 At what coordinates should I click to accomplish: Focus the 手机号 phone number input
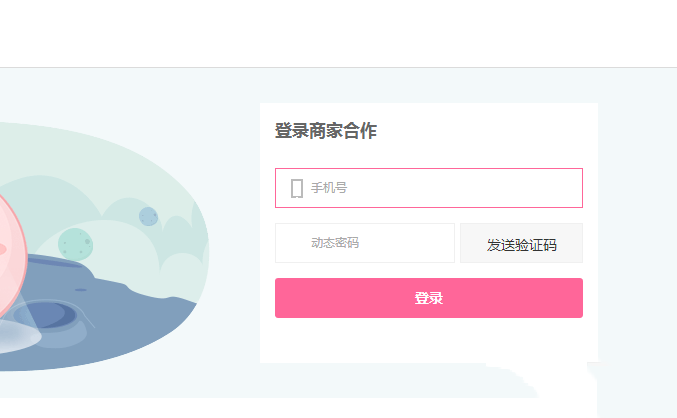tap(440, 188)
